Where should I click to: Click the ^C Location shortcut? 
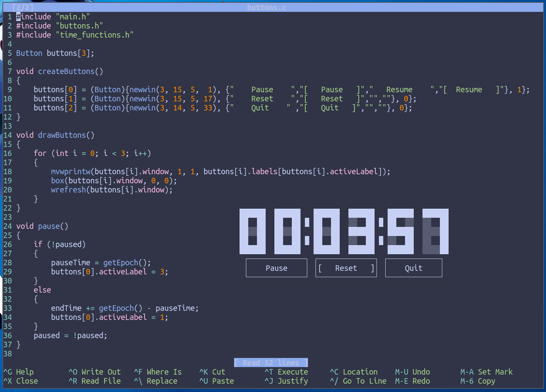[x=354, y=372]
